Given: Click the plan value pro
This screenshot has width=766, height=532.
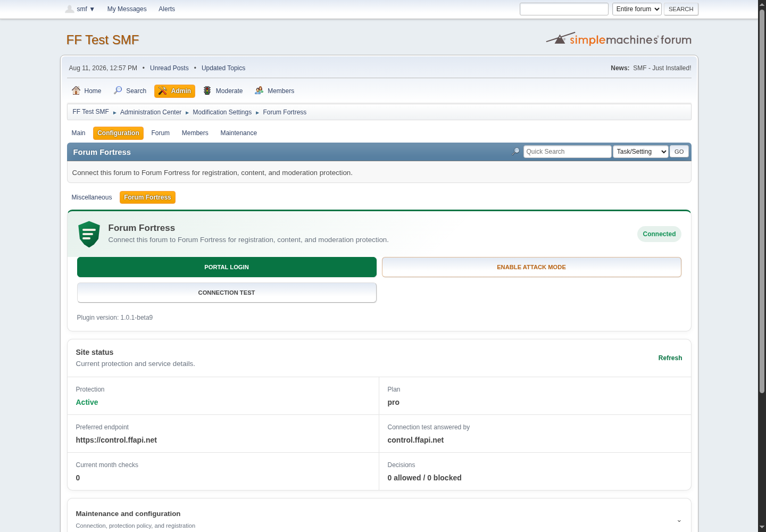Looking at the screenshot, I should tap(393, 402).
